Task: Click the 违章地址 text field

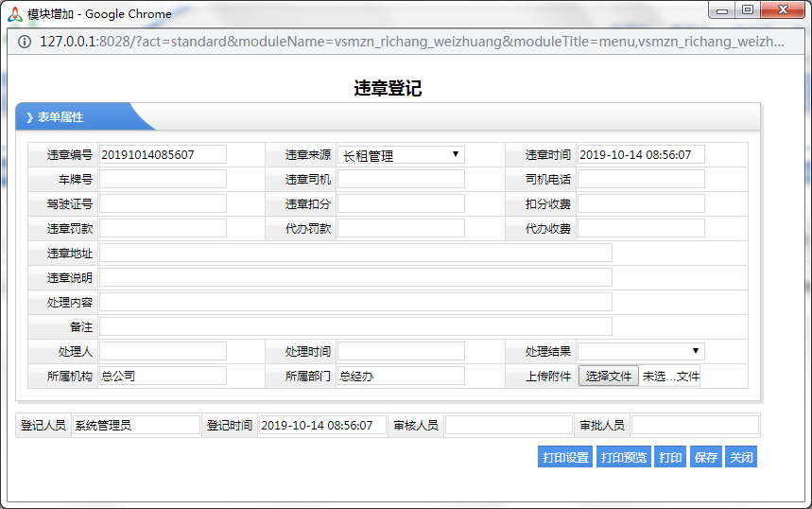Action: pos(355,254)
